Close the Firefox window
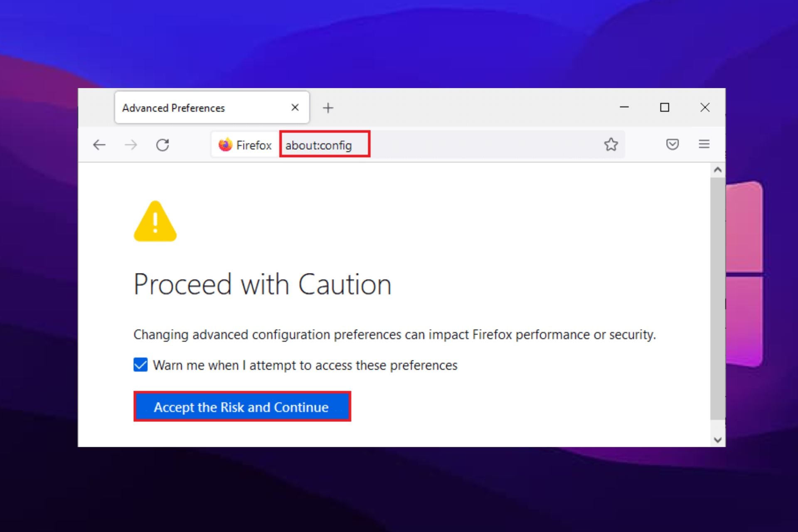This screenshot has width=798, height=532. click(705, 107)
